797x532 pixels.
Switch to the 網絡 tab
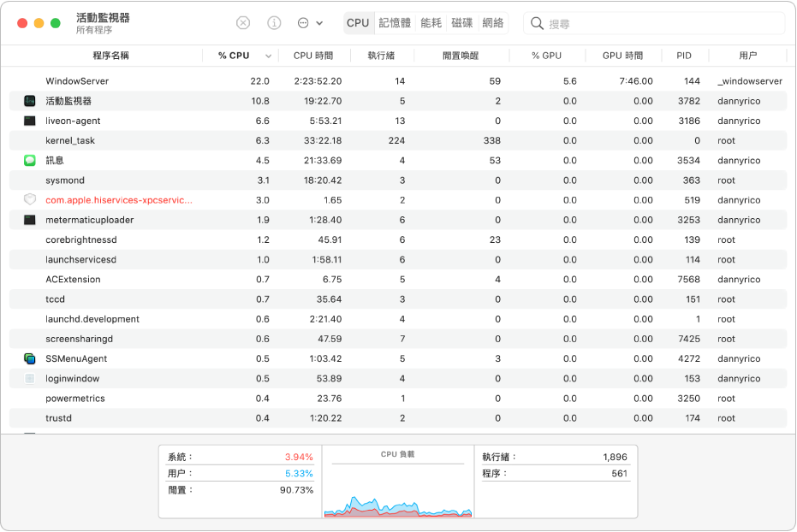[492, 23]
